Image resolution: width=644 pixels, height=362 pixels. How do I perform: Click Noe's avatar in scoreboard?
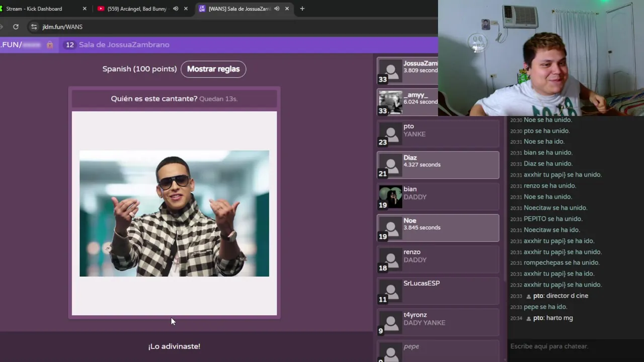(x=390, y=228)
